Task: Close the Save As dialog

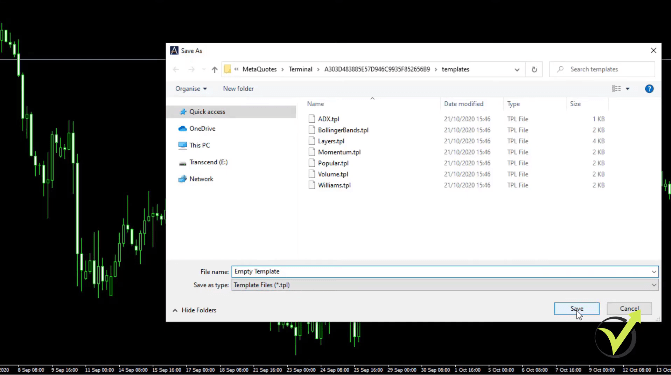Action: [653, 51]
